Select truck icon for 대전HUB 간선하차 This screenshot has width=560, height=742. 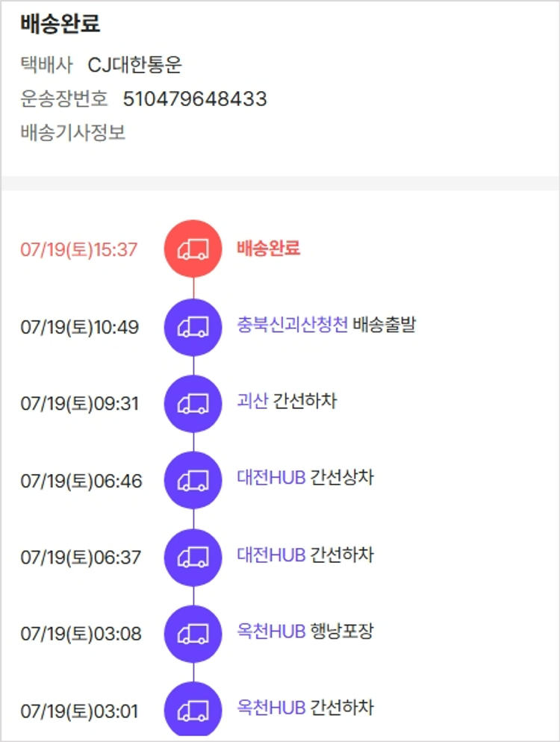[x=193, y=557]
